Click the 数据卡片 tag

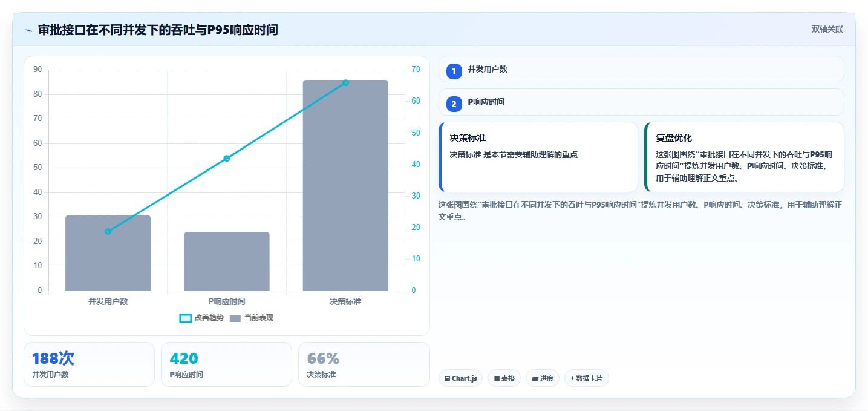[587, 378]
